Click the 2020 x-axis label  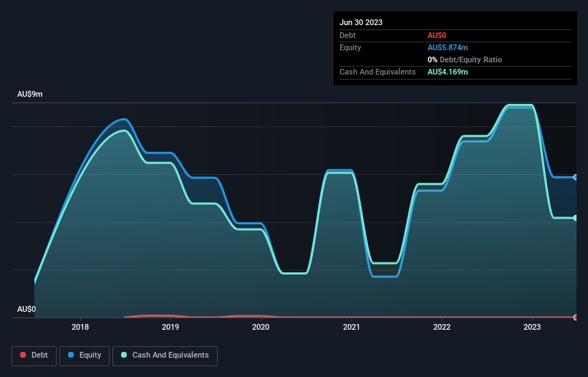261,327
